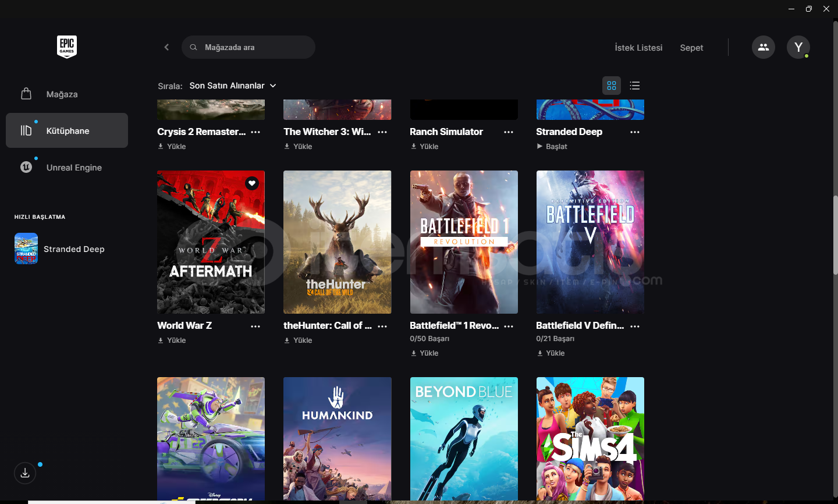
Task: Click the Battlefield 1 Revolution title
Action: click(454, 325)
